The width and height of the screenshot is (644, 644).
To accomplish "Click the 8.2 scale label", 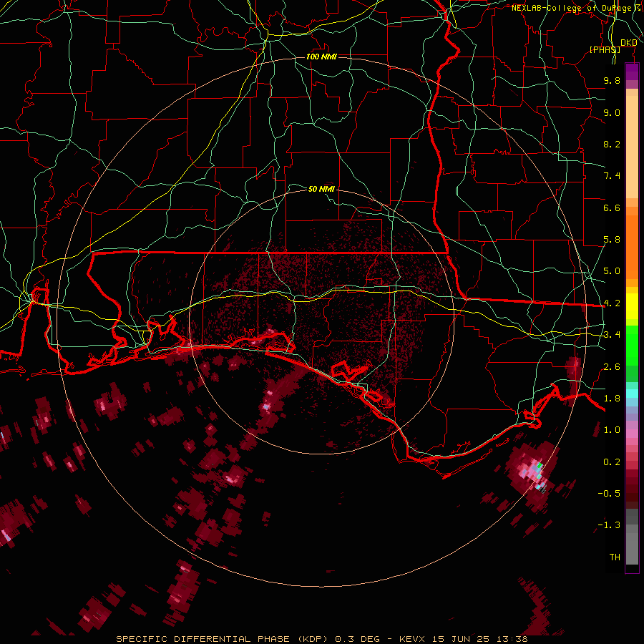I will [x=612, y=144].
